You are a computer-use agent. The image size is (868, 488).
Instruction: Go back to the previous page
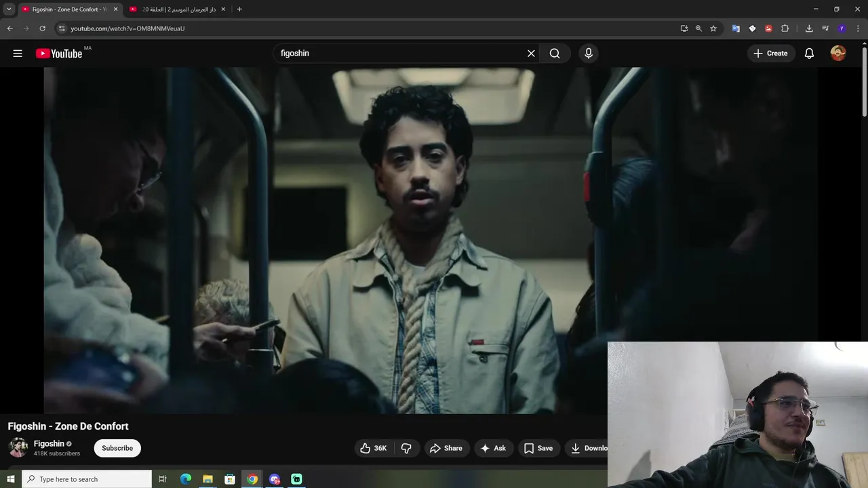[x=9, y=28]
